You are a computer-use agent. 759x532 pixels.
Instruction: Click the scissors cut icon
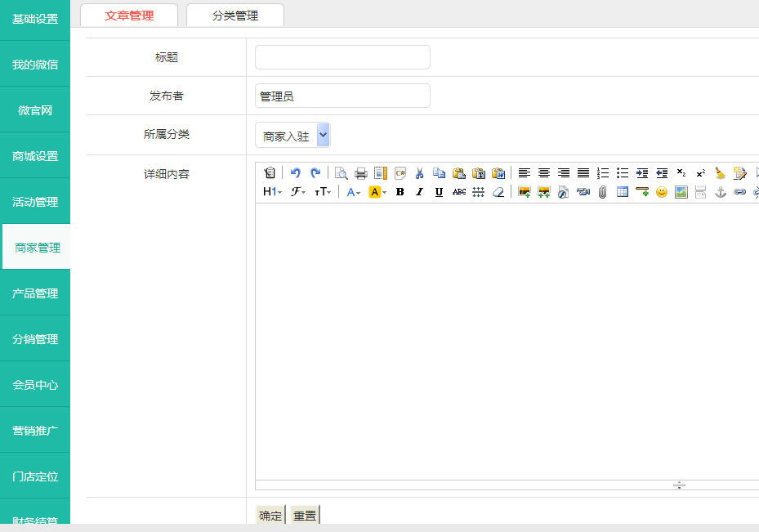(419, 173)
